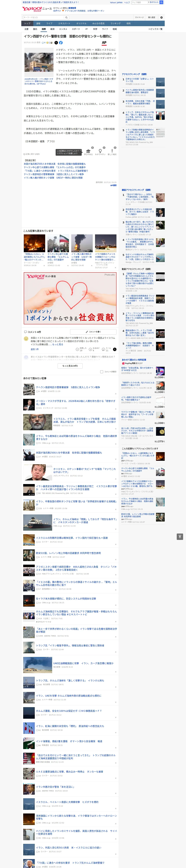Close the reaction tooltip popup
The image size is (186, 868).
(81, 151)
